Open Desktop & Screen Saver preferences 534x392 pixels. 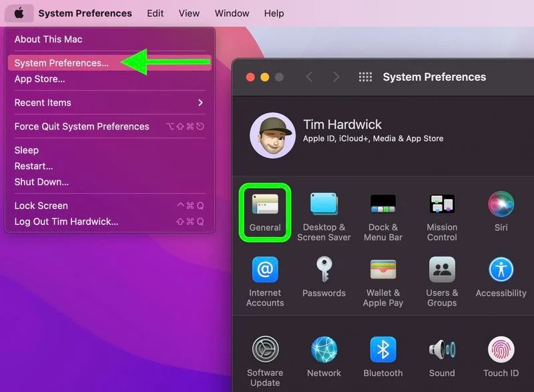click(x=324, y=216)
